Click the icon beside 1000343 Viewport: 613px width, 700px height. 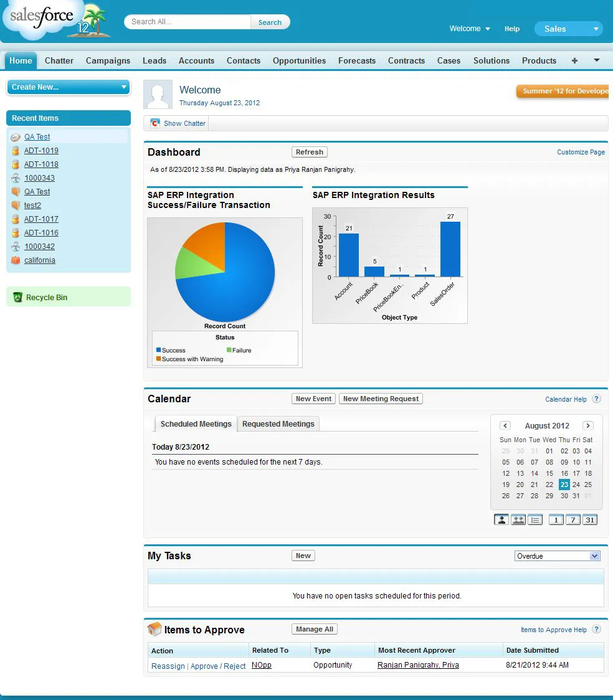(16, 178)
